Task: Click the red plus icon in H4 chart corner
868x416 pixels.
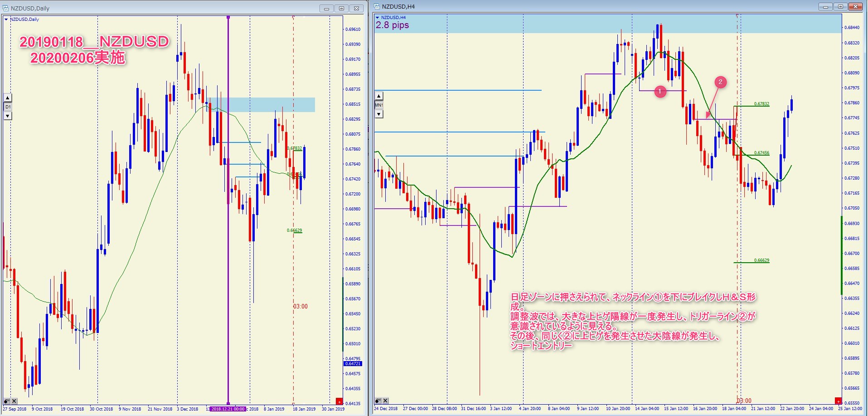Action: (838, 401)
